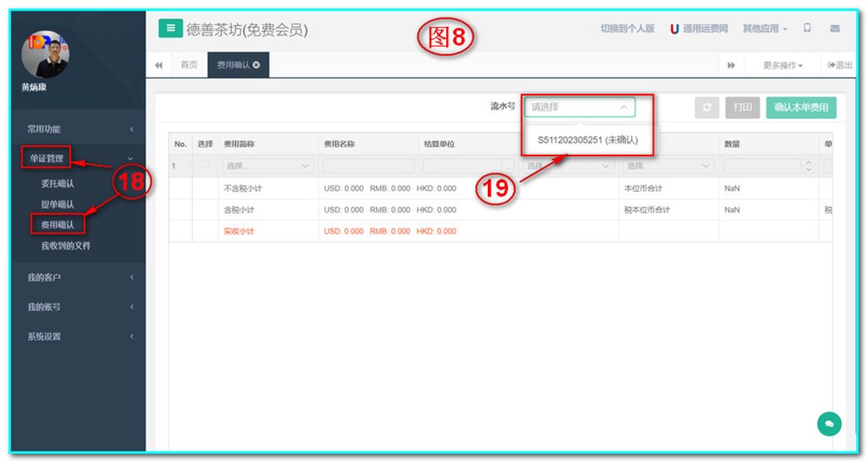Collapse the 单证管理 sidebar menu
The width and height of the screenshot is (868, 463).
(x=79, y=158)
